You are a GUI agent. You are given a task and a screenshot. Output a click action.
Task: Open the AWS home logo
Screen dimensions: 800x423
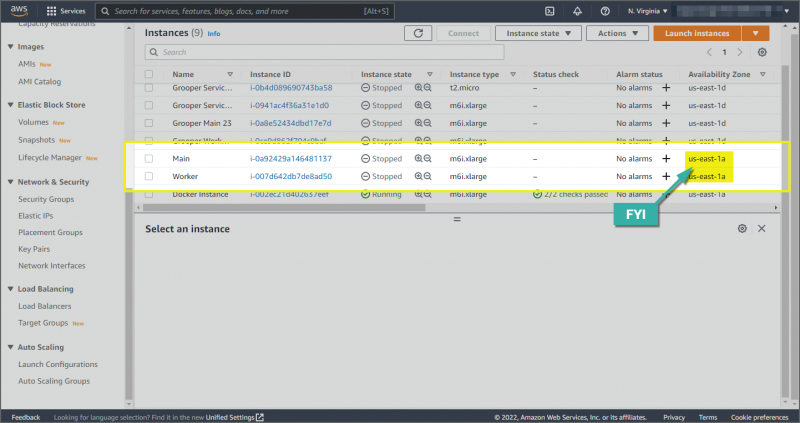click(x=19, y=11)
